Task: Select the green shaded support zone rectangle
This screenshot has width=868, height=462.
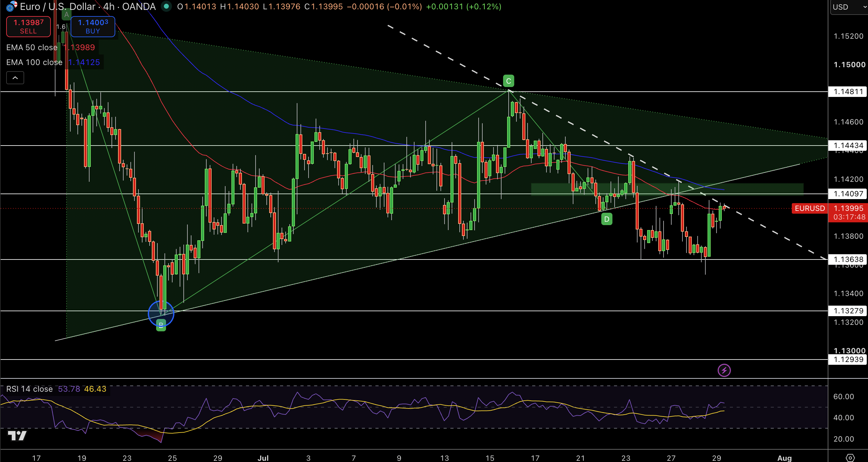Action: click(667, 189)
